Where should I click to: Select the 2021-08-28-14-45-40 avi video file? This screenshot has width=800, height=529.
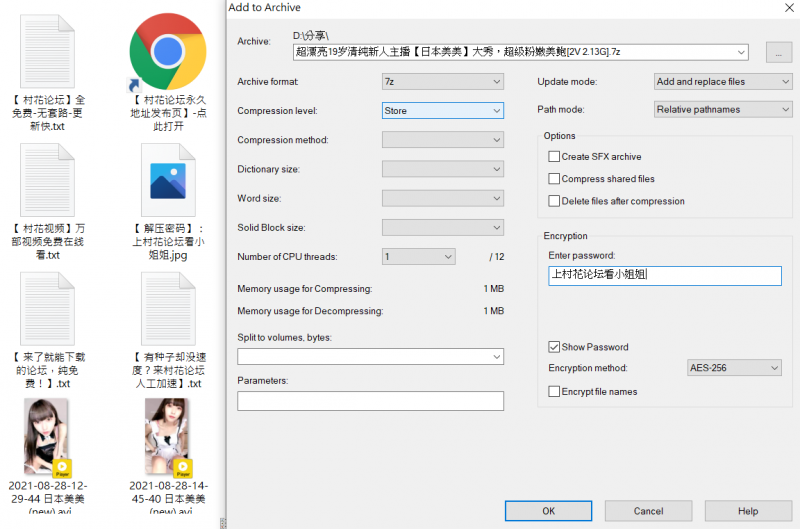[x=167, y=436]
